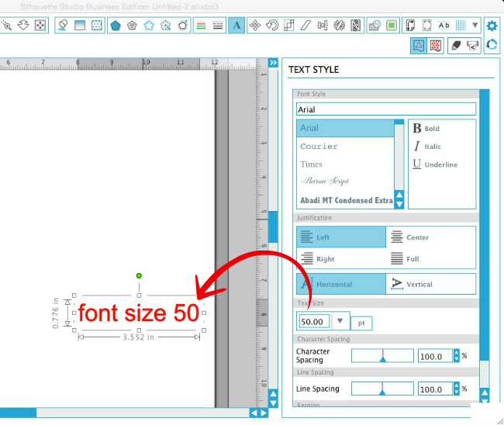Viewport: 504px width, 425px height.
Task: Open the Grid settings icon
Action: (461, 26)
